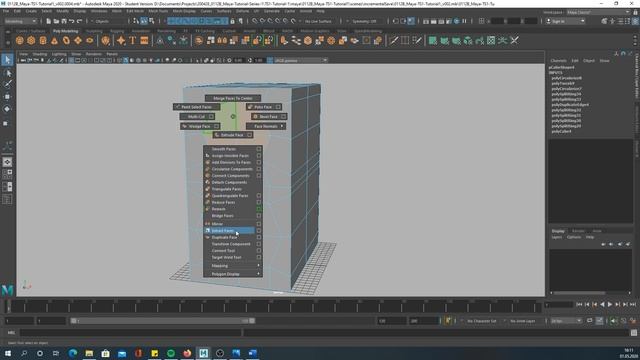The height and width of the screenshot is (360, 640).
Task: Click Paint Select Faces button
Action: (x=197, y=107)
